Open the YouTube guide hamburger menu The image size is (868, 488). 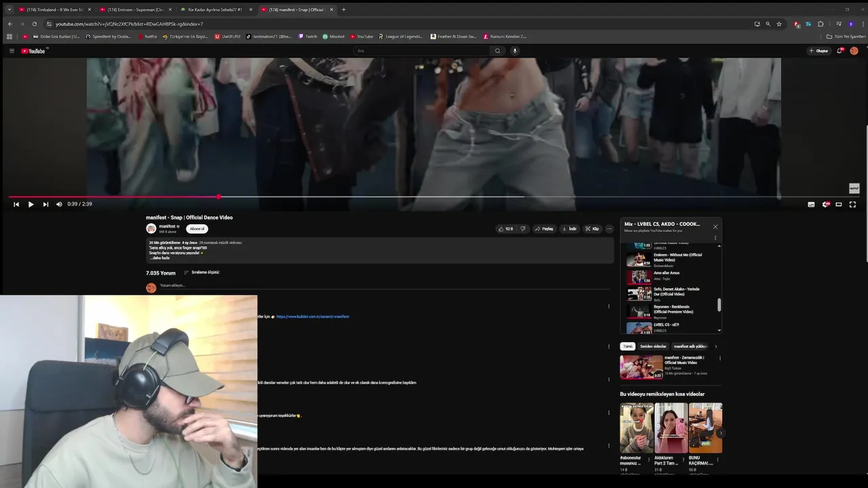click(x=12, y=51)
